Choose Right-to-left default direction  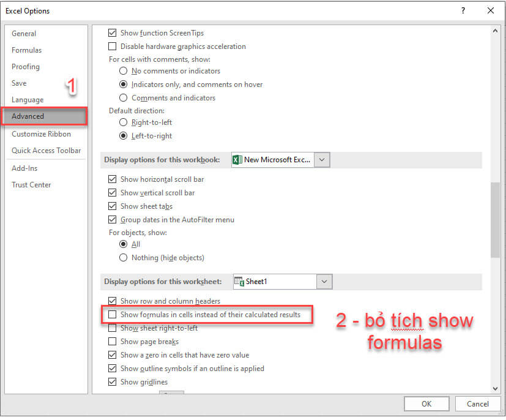pos(123,122)
